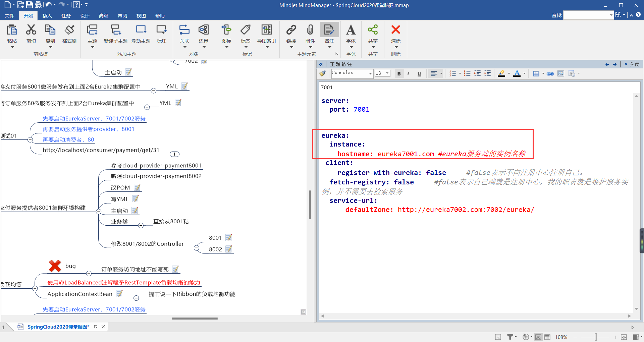Viewport: 644px width, 342px height.
Task: Add a new Topic (主题)
Action: point(92,30)
